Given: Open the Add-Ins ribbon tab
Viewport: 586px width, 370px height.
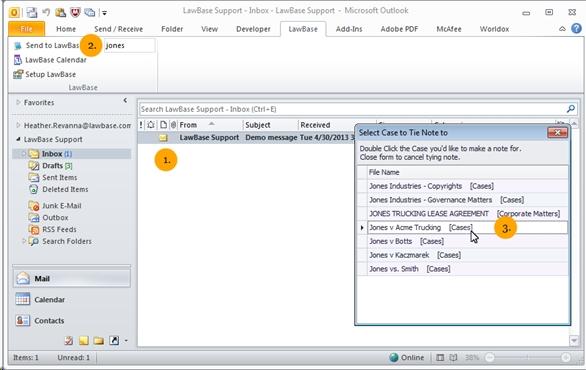Looking at the screenshot, I should [349, 29].
